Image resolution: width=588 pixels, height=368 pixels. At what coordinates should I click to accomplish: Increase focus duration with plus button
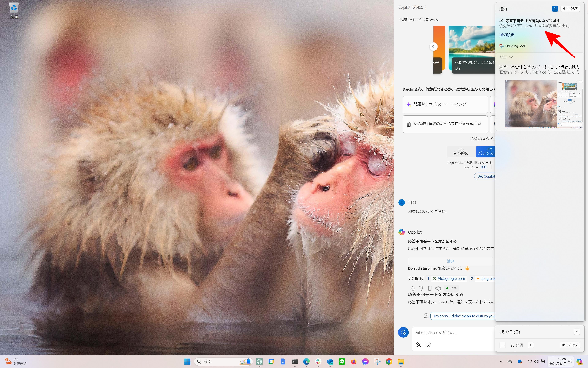[531, 345]
